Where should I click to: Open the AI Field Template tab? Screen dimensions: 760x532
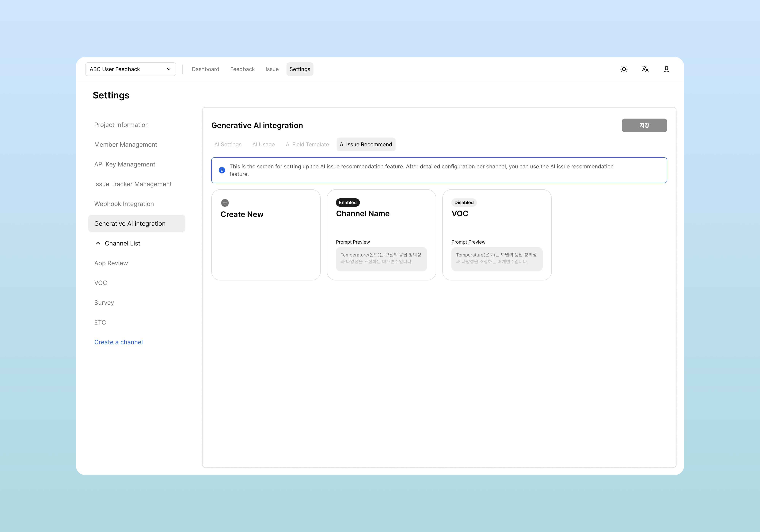[307, 145]
